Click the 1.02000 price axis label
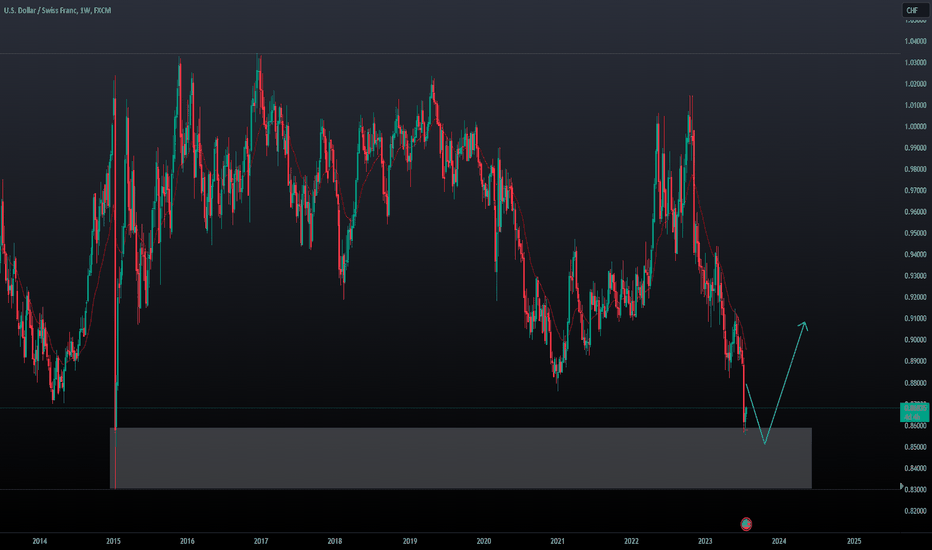 click(915, 84)
